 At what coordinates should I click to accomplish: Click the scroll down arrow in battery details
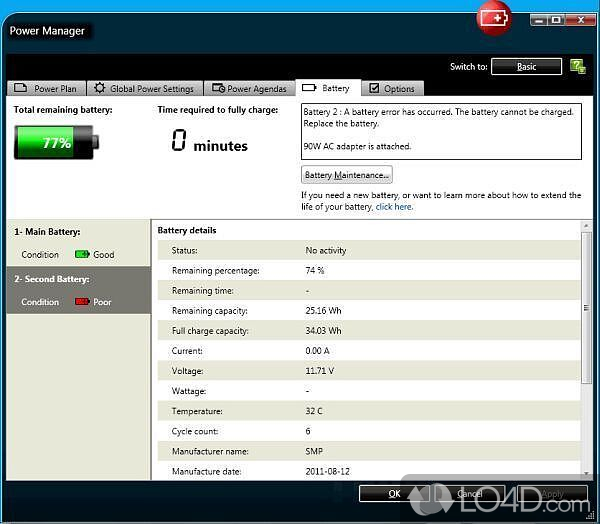[586, 474]
